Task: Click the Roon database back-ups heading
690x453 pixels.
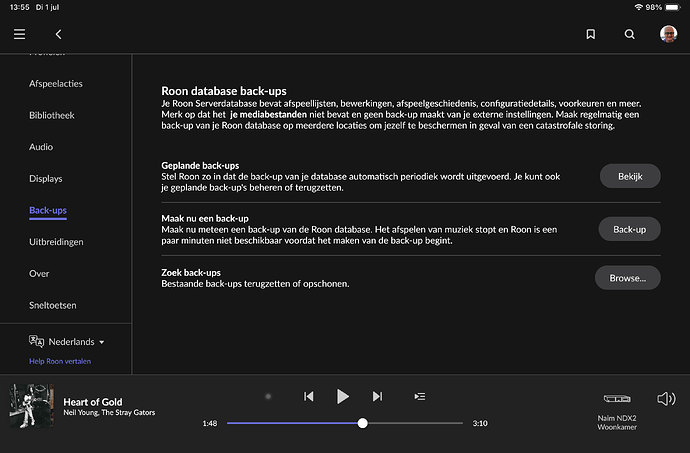Action: point(224,91)
